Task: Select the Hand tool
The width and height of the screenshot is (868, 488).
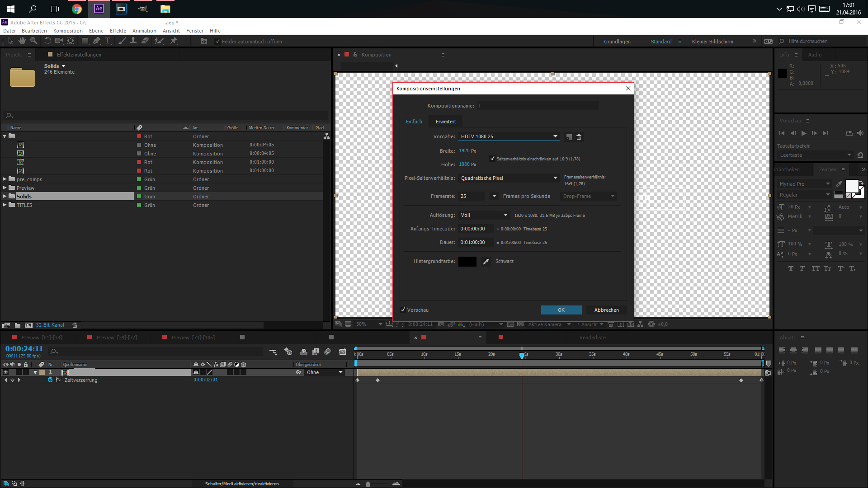Action: tap(22, 41)
